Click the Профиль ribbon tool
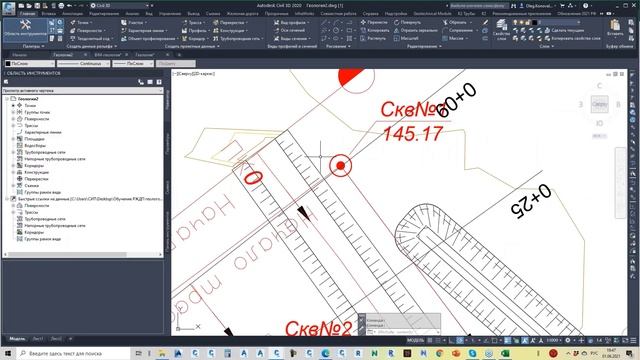The image size is (640, 360). (195, 30)
